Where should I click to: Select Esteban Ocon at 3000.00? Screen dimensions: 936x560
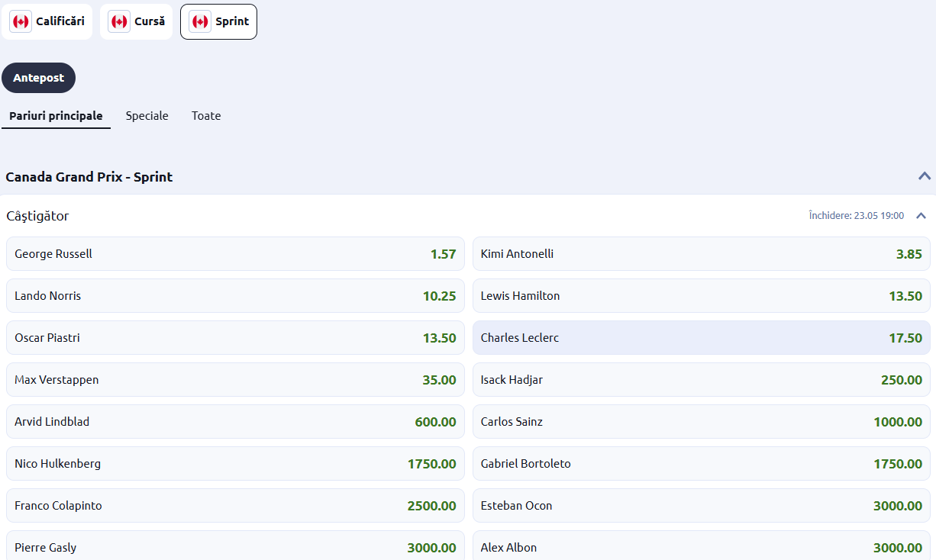(x=702, y=506)
